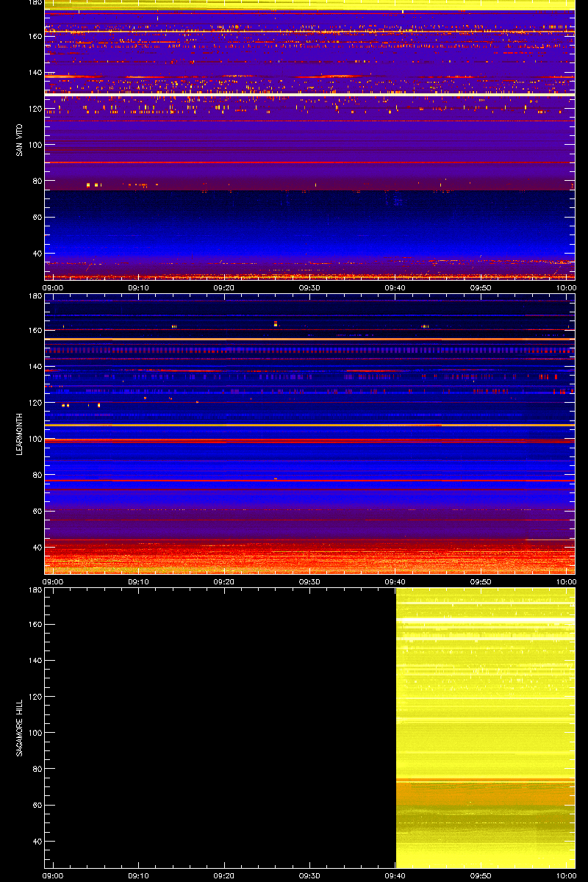The width and height of the screenshot is (588, 882).
Task: Select the 160 frequency label on Learmonth axis
Action: (34, 330)
